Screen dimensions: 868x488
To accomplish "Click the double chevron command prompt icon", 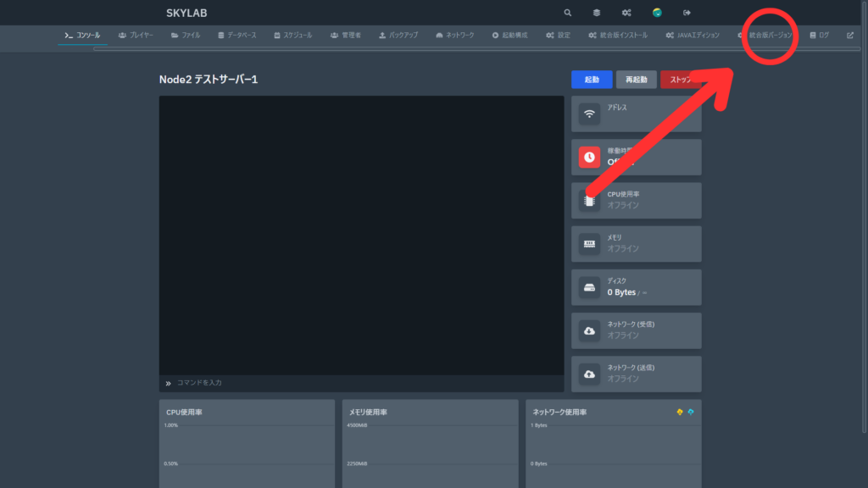I will click(x=169, y=384).
